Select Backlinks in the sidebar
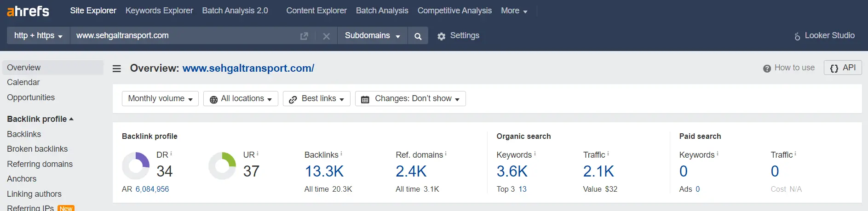The height and width of the screenshot is (211, 868). 24,134
